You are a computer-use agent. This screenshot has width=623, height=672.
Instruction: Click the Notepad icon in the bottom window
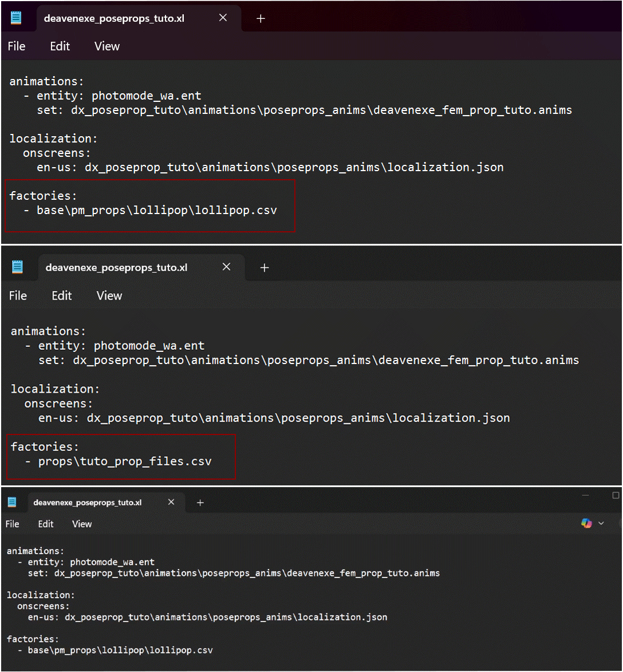13,503
